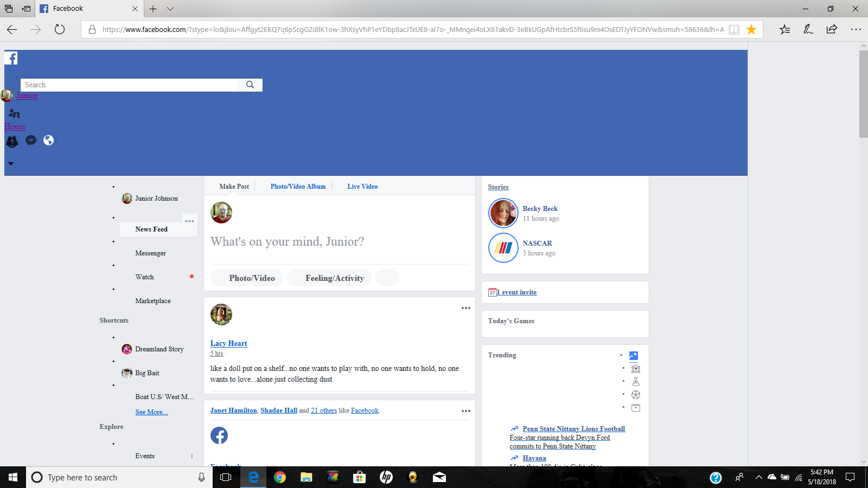Screen dimensions: 868x488
Task: Click Lacy Heart's profile picture
Action: click(x=221, y=314)
